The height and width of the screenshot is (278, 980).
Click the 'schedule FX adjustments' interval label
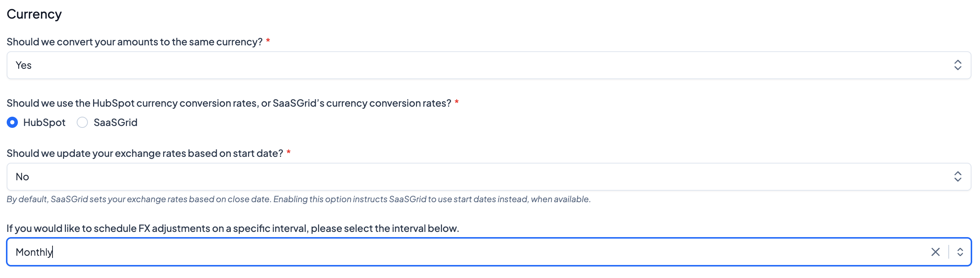(x=232, y=228)
